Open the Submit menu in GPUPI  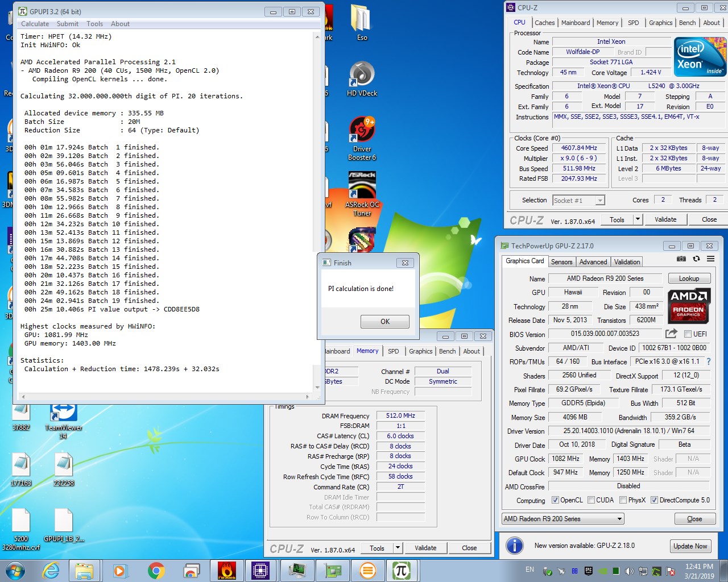68,24
